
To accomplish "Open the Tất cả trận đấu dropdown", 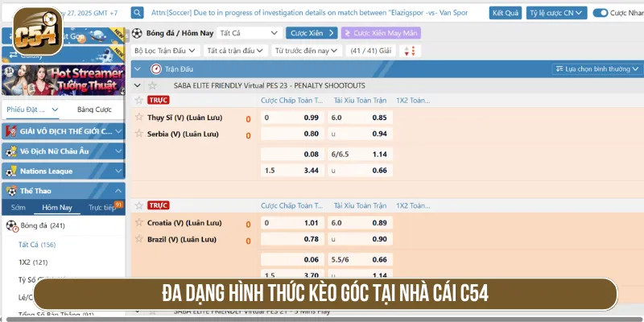I will (235, 51).
